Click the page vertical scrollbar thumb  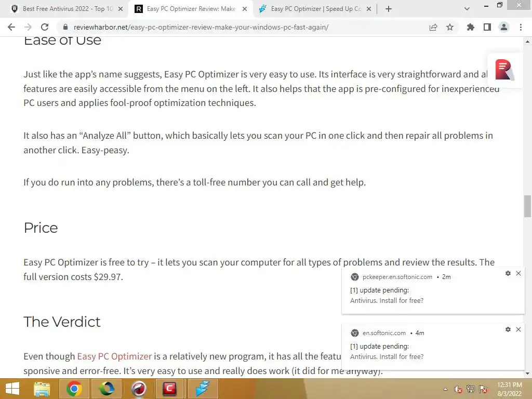tap(527, 206)
